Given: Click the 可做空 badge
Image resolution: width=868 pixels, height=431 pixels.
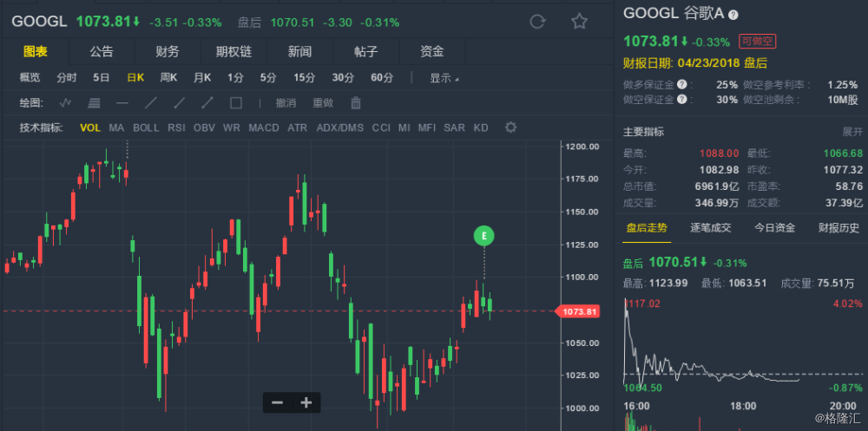Looking at the screenshot, I should coord(757,41).
